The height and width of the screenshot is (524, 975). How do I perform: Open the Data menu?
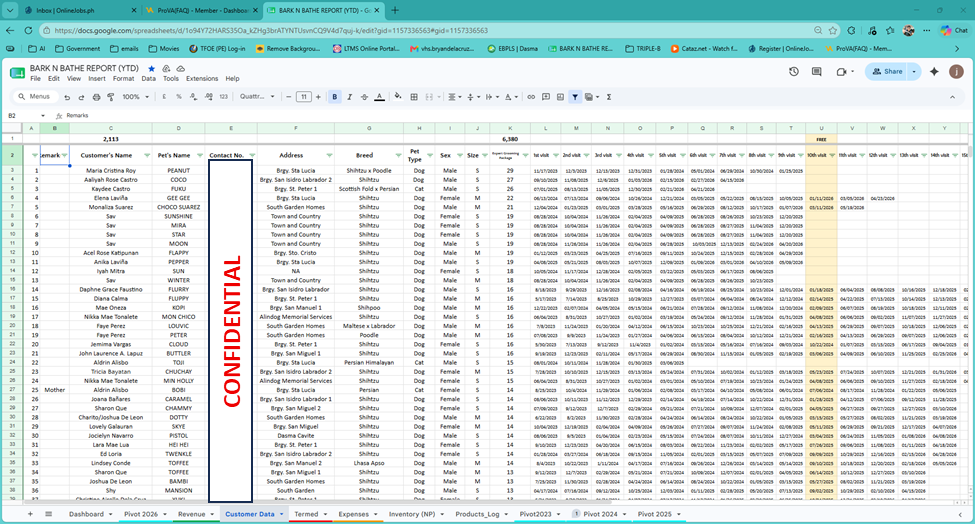coord(148,79)
